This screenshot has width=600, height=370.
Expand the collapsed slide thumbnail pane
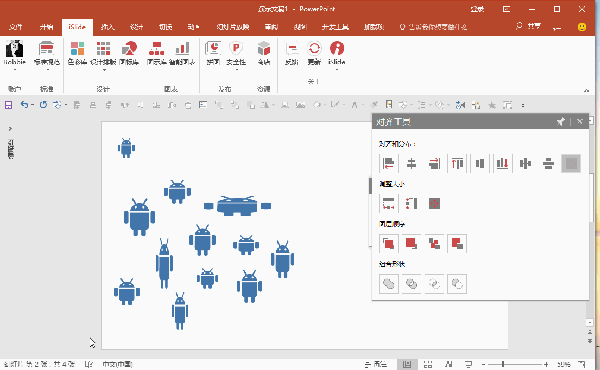pos(10,129)
